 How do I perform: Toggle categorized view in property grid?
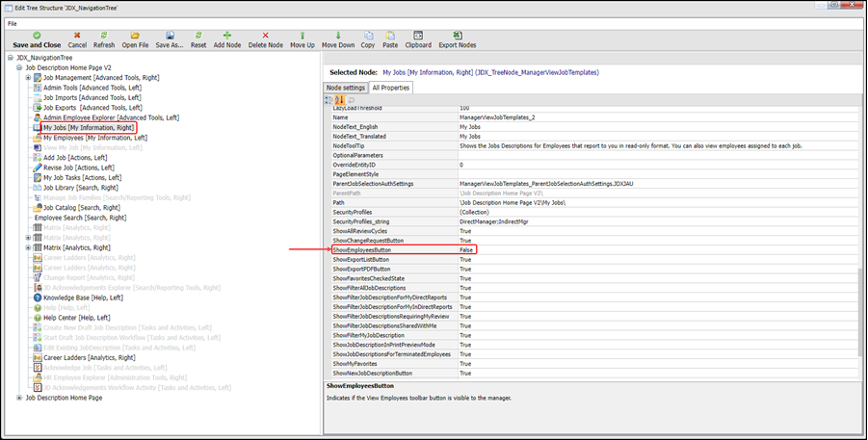[x=329, y=100]
